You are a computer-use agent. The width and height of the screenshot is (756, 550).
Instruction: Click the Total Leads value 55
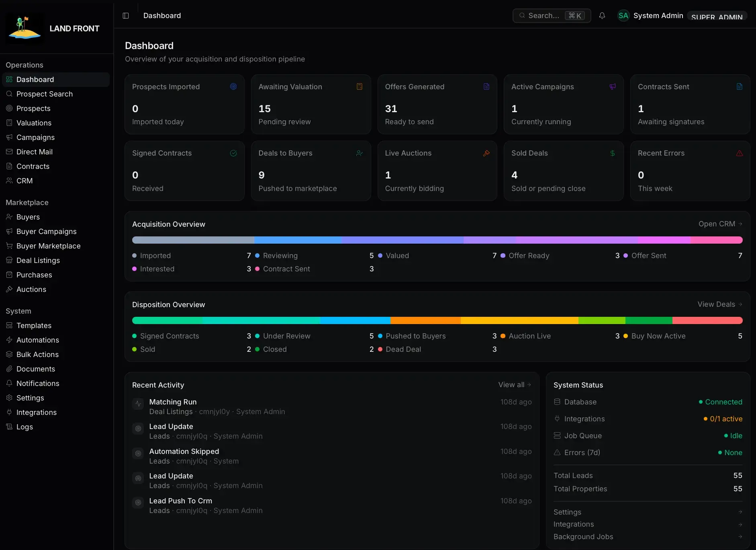pyautogui.click(x=738, y=476)
